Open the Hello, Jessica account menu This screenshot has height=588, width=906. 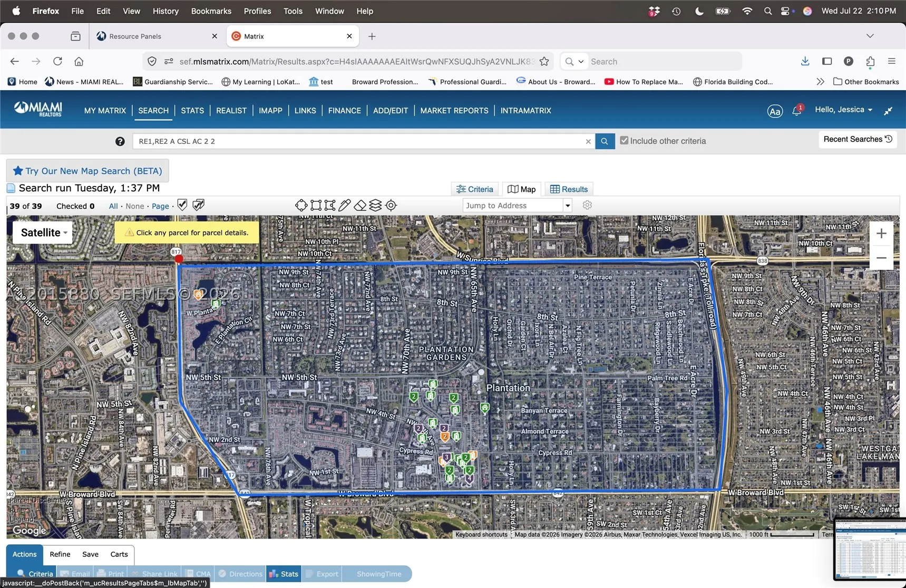pos(843,110)
